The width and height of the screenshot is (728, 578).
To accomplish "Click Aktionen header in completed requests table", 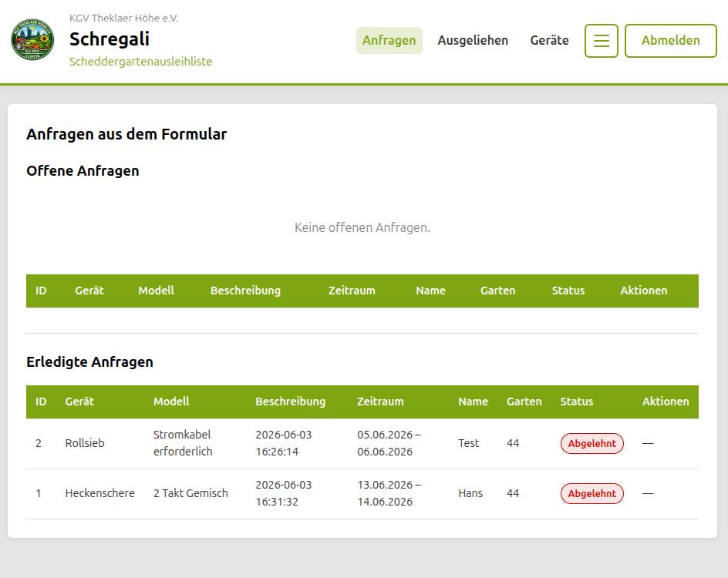I will (x=666, y=402).
